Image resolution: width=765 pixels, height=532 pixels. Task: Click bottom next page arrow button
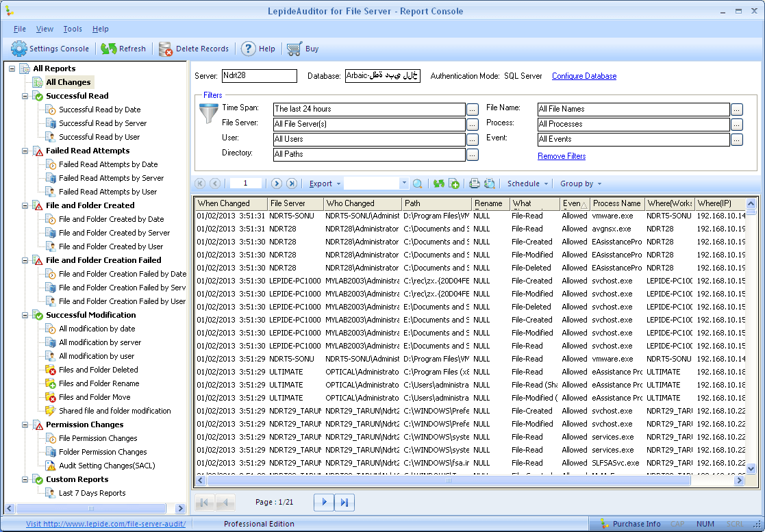[324, 503]
